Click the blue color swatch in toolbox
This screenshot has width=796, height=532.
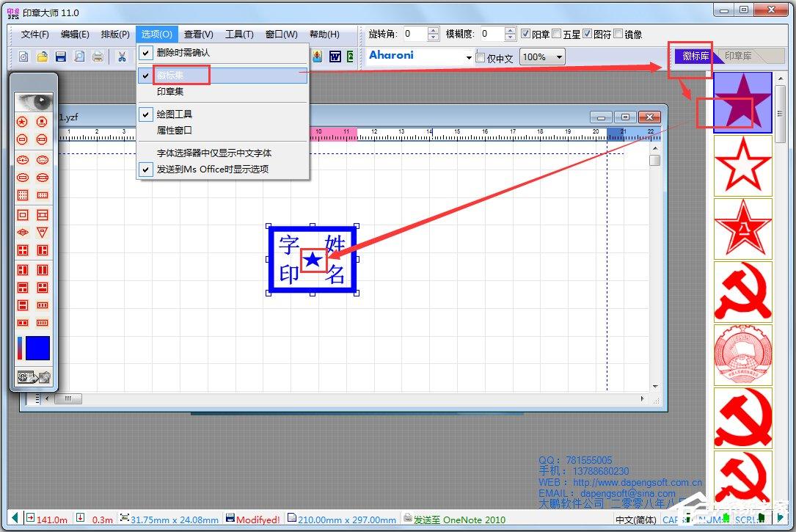coord(37,348)
